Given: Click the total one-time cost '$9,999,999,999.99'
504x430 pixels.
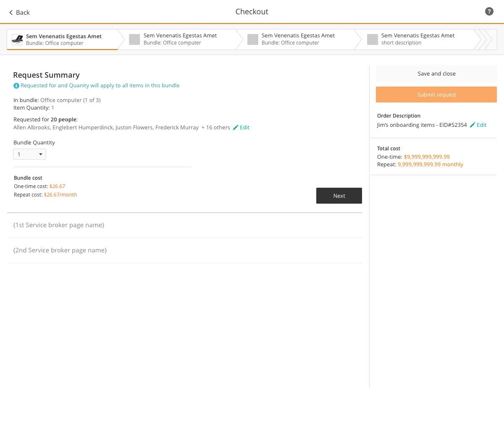Looking at the screenshot, I should tap(427, 157).
